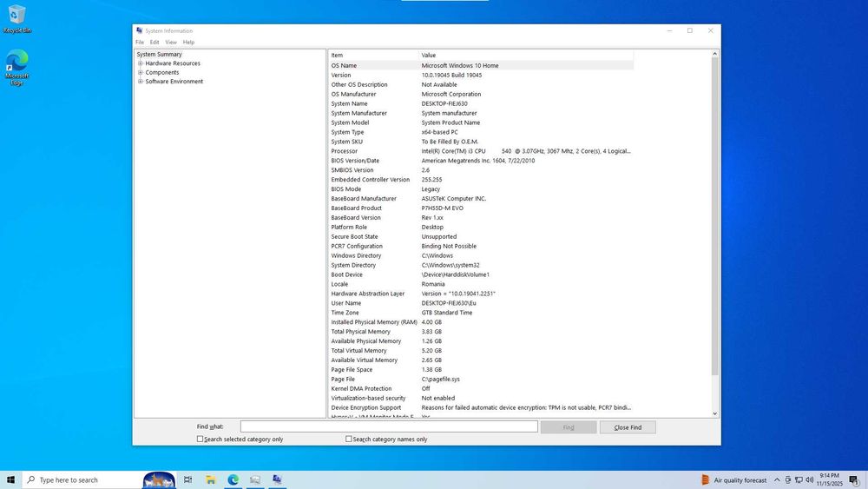Select the PCR7 Configuration row
The height and width of the screenshot is (489, 868).
[481, 246]
